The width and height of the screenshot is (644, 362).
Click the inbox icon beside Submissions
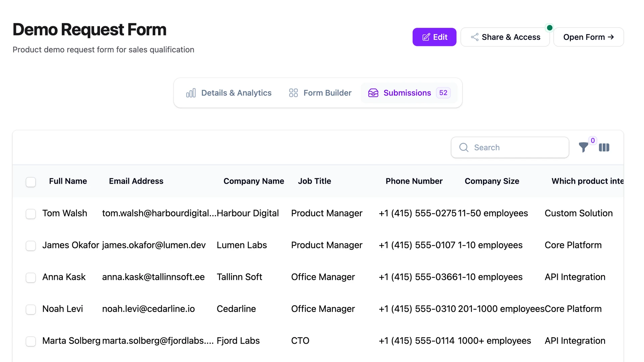(x=373, y=93)
